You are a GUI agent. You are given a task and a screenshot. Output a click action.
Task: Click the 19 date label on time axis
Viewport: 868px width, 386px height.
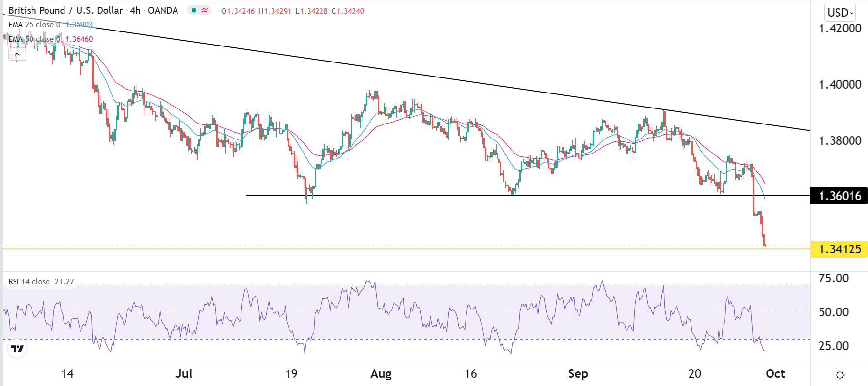[x=291, y=374]
